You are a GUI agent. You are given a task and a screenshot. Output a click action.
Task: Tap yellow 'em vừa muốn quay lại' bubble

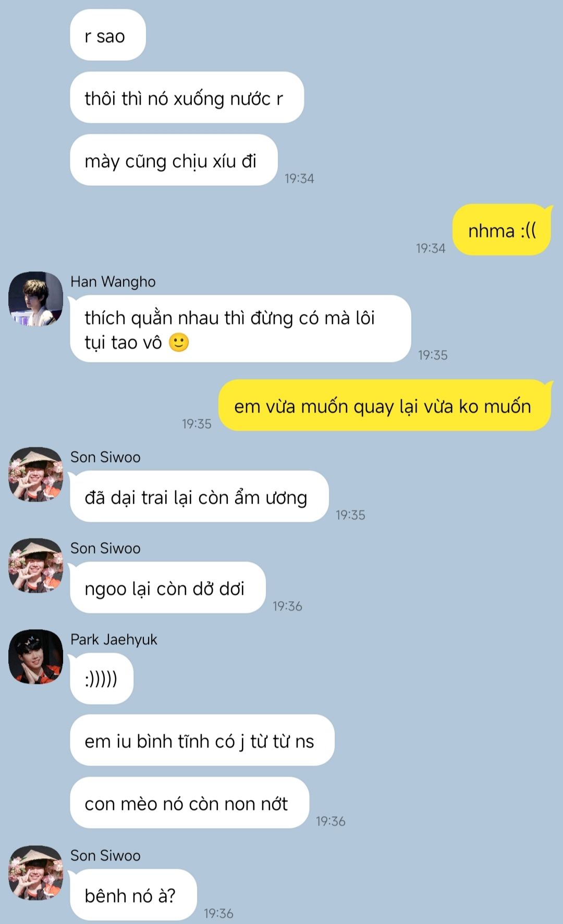click(385, 405)
